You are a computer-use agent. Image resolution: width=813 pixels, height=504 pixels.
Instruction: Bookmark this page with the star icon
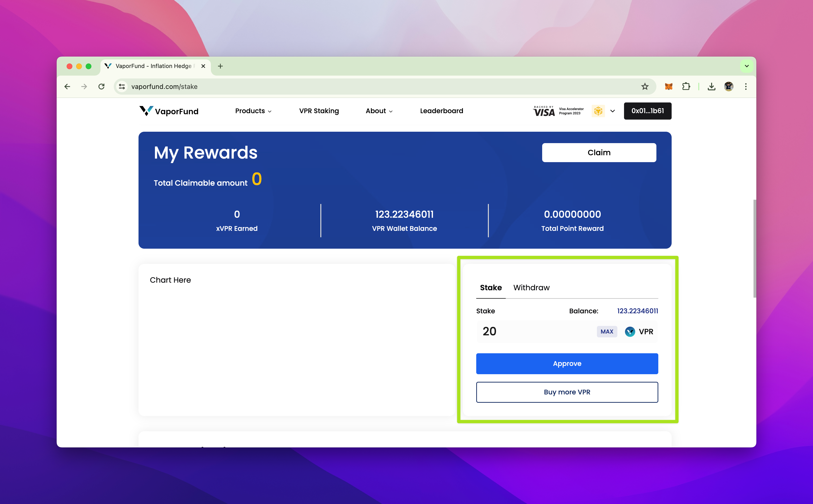[644, 87]
